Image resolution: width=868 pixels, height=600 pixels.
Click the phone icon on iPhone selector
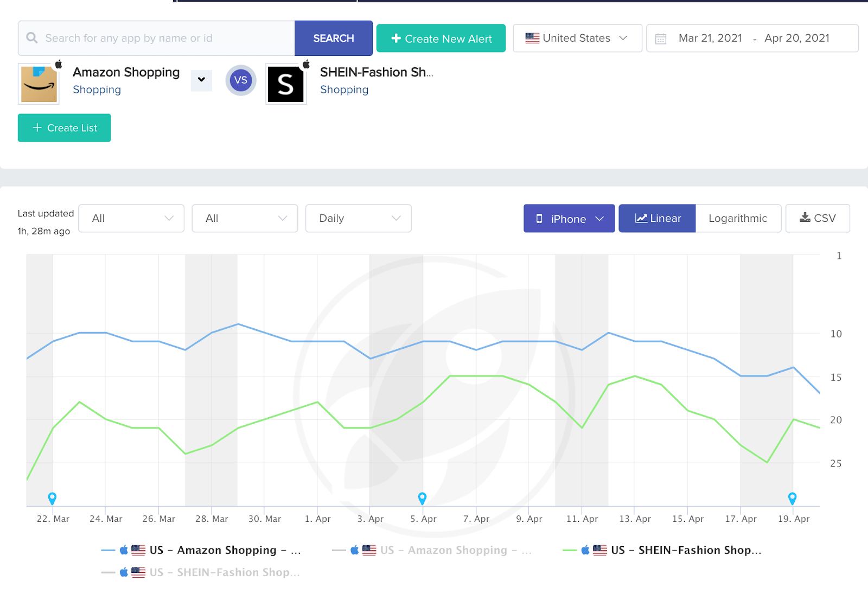click(x=539, y=218)
